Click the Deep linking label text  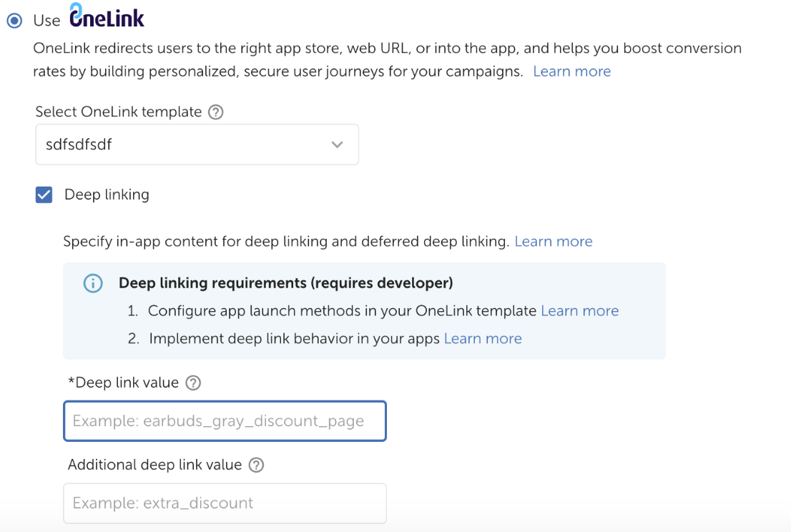point(107,194)
